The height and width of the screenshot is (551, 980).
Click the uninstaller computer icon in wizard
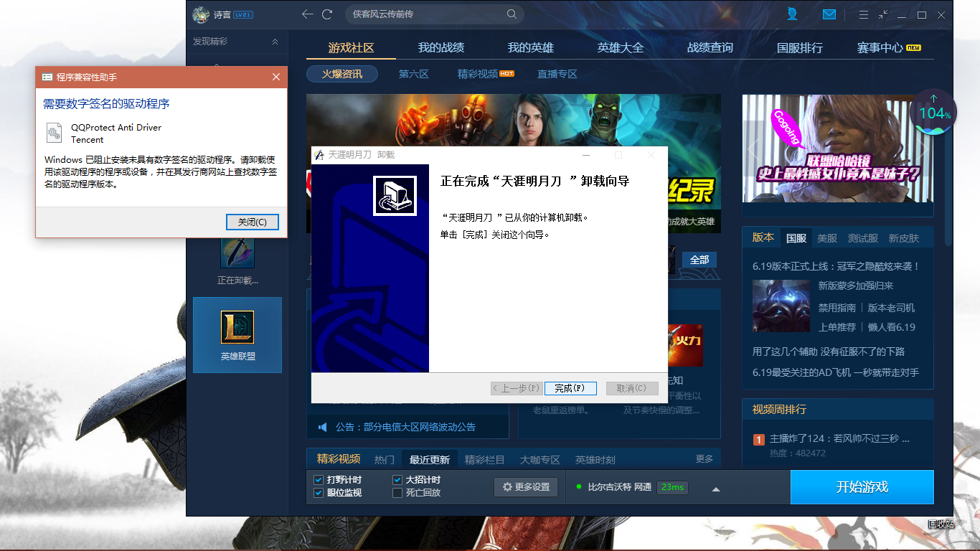395,195
